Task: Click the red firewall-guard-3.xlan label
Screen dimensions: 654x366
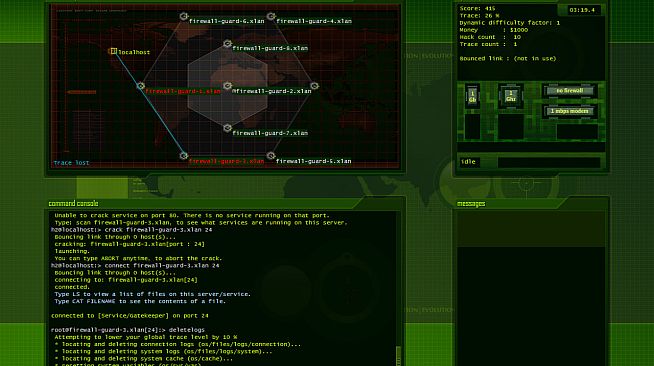Action: [226, 161]
